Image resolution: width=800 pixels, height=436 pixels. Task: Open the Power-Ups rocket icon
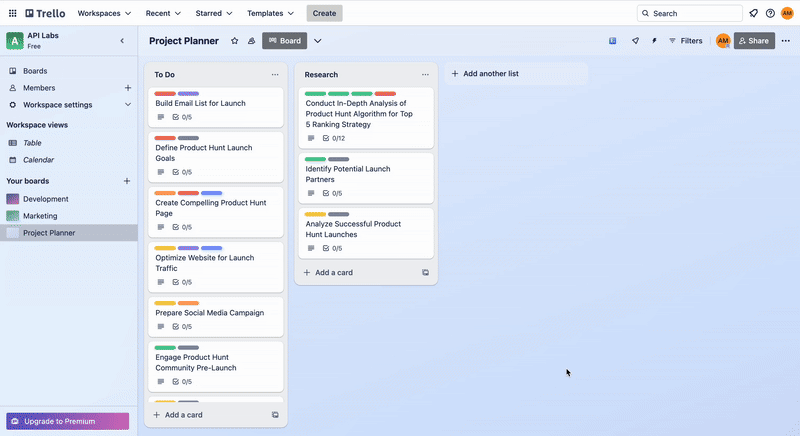635,41
